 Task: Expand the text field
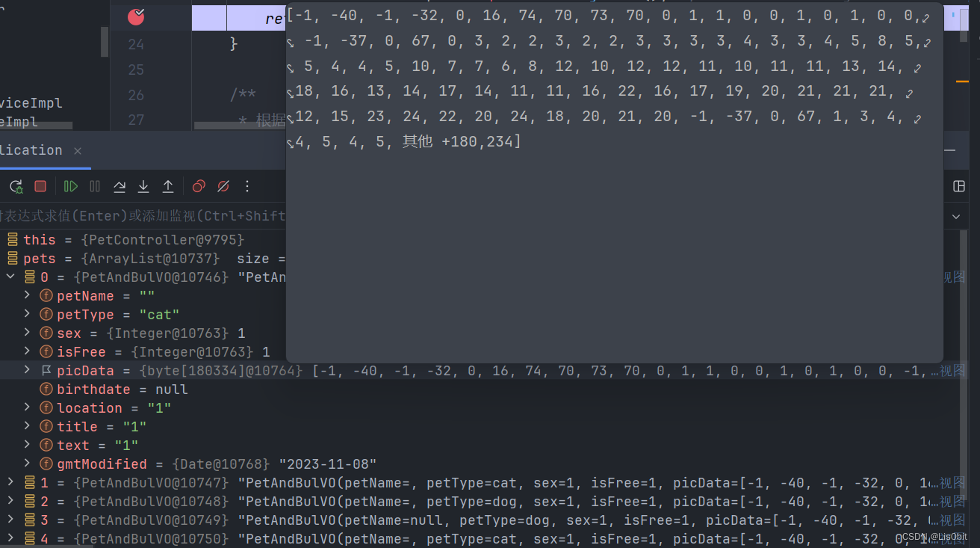coord(28,445)
